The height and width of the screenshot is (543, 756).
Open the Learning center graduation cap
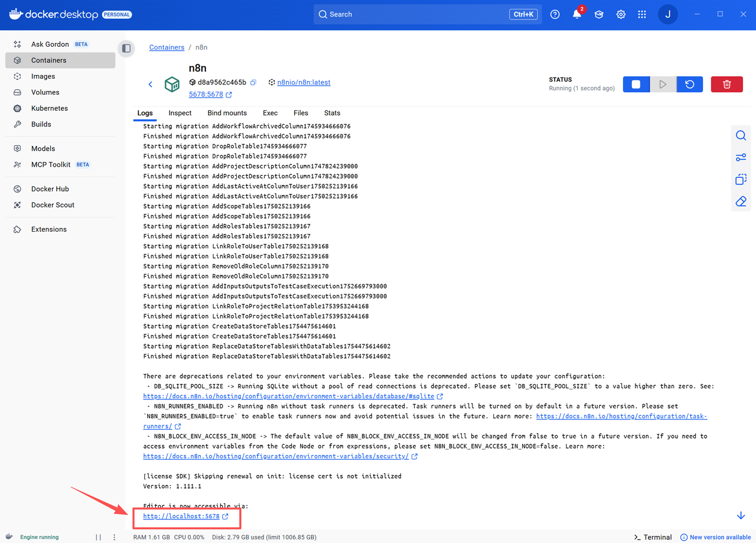(x=599, y=15)
